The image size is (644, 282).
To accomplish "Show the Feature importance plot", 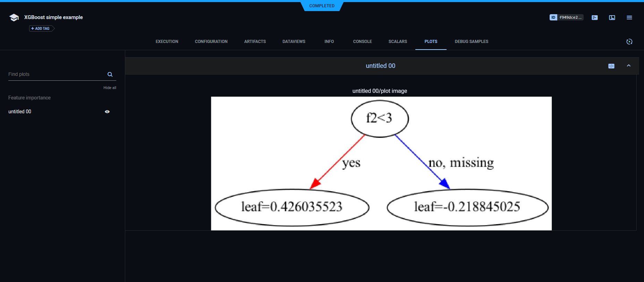I will click(x=29, y=98).
